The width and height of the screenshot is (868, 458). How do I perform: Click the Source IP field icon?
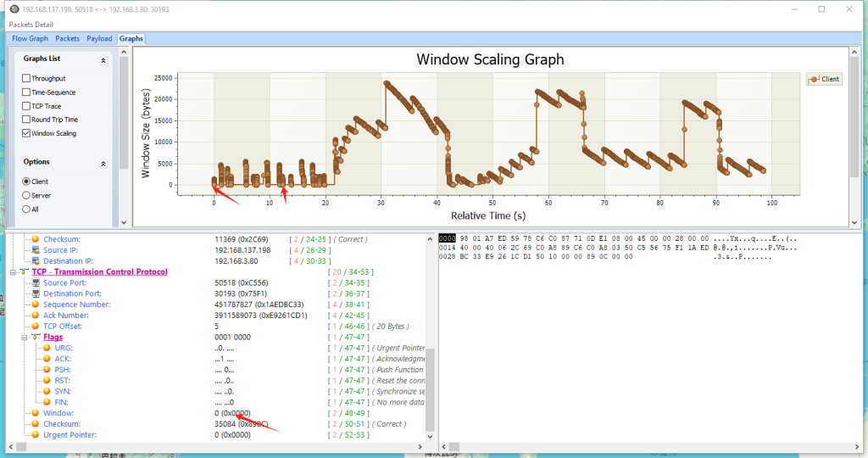click(x=36, y=250)
